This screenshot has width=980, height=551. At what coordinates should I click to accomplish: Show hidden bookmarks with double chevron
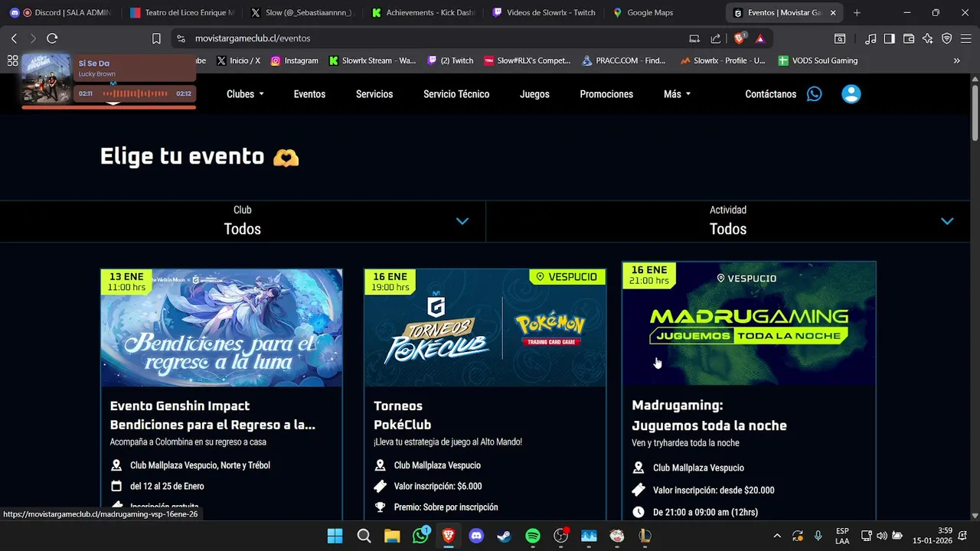pyautogui.click(x=956, y=60)
